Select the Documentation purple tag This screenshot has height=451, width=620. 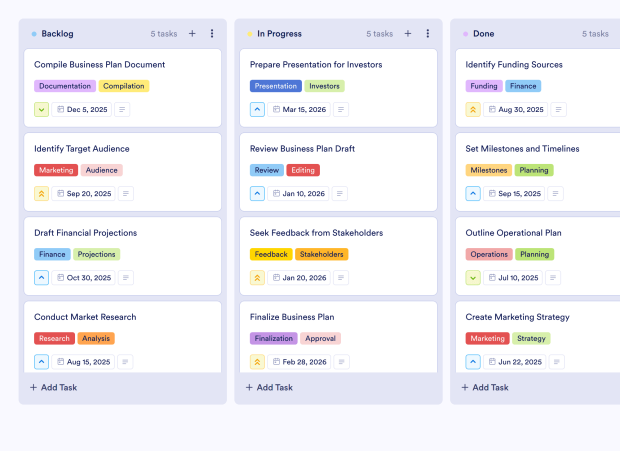[x=65, y=86]
